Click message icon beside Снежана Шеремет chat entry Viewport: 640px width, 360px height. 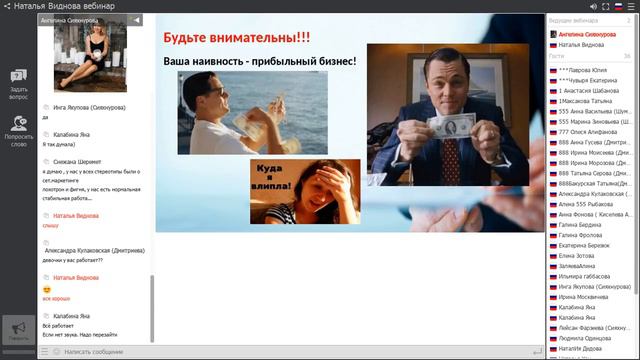(x=46, y=162)
